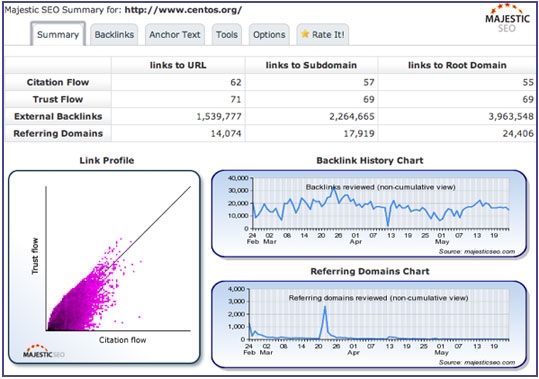Click the Backlink History Chart graph
Image resolution: width=539 pixels, height=379 pixels.
pos(369,213)
